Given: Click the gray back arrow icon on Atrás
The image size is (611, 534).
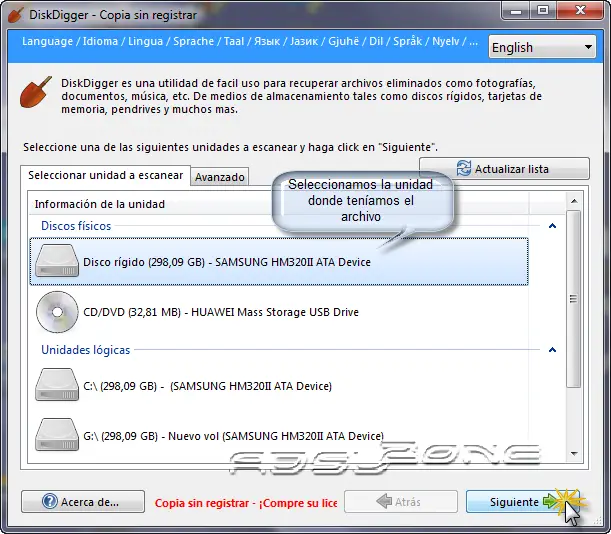Looking at the screenshot, I should (x=384, y=501).
